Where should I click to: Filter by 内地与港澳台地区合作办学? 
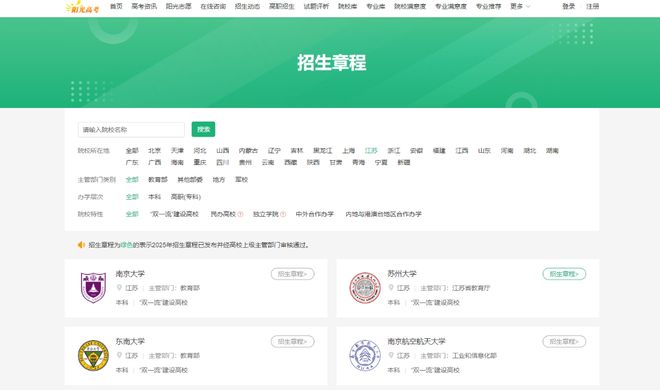click(383, 214)
